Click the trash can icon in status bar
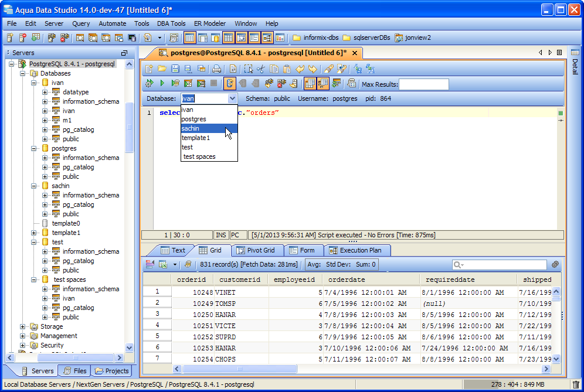 click(576, 384)
